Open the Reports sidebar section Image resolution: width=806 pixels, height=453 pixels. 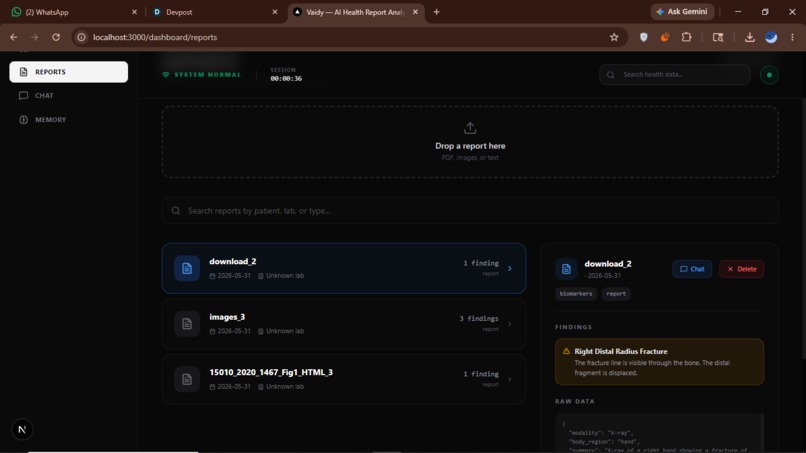point(68,72)
